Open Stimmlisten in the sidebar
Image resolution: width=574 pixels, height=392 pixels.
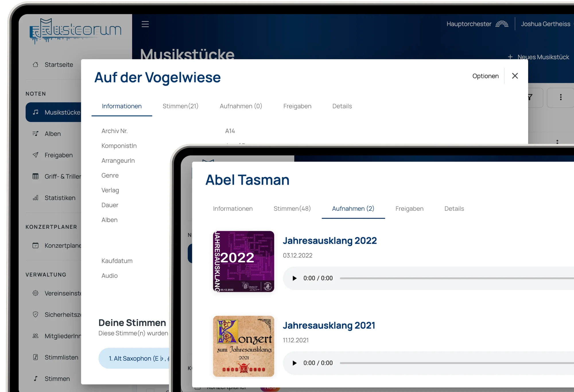click(61, 357)
